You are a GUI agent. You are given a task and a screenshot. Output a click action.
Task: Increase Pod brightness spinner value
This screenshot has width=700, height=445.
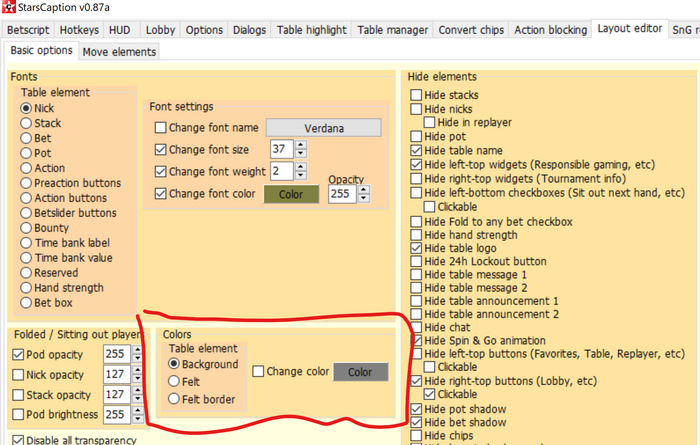(139, 410)
